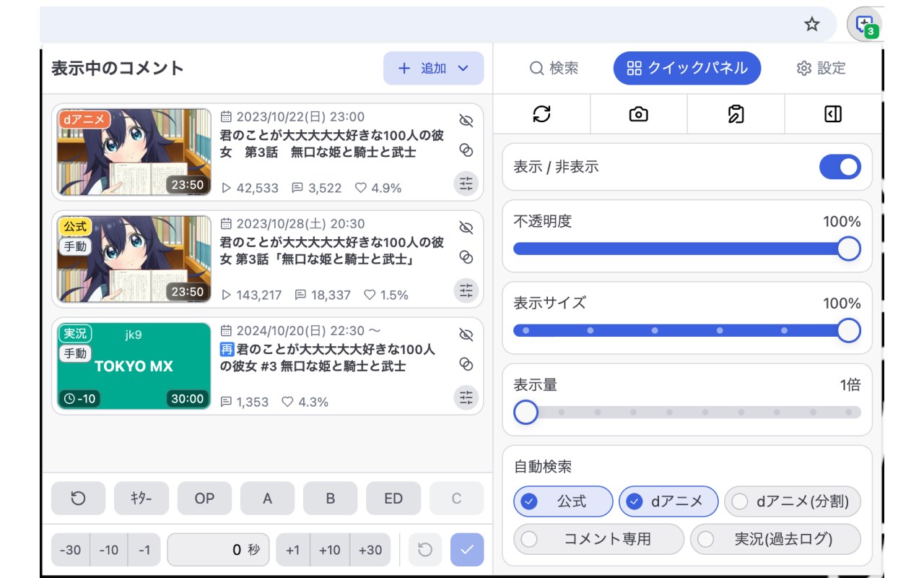Click the jk9 TOKYO MX thumbnail
Image resolution: width=924 pixels, height=578 pixels.
click(134, 366)
